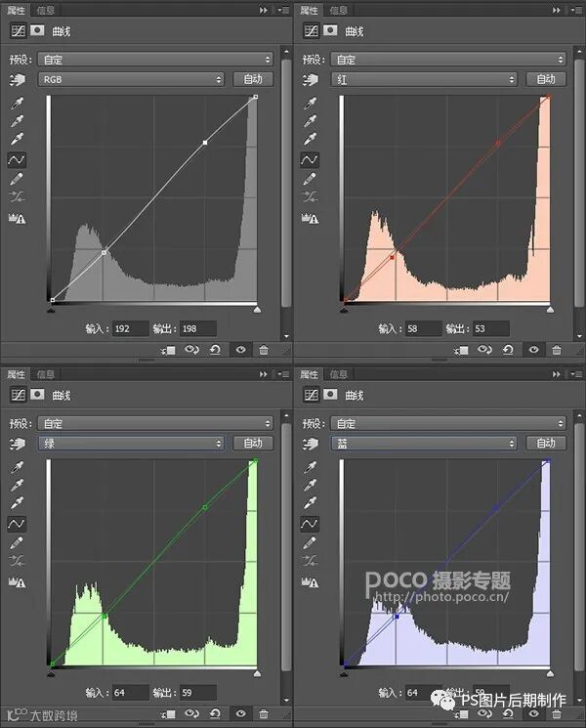Open preset dropdown in Red panel
Screen dimensions: 586x728
448,60
